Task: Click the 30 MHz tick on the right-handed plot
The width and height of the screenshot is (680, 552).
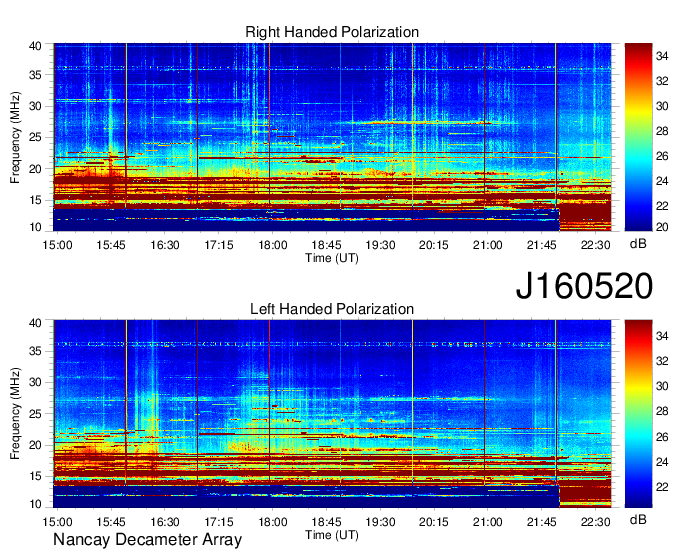Action: coord(35,106)
